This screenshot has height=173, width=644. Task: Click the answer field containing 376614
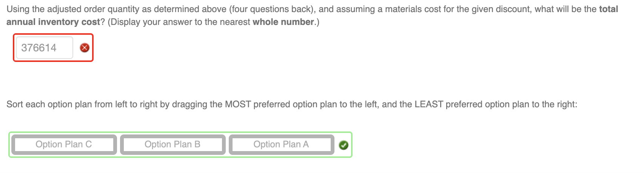coord(45,48)
